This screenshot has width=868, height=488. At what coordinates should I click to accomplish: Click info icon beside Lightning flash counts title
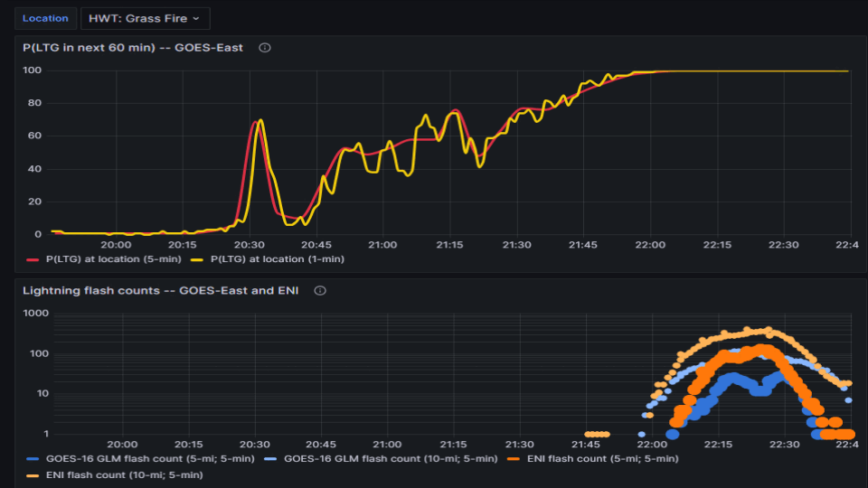(320, 291)
